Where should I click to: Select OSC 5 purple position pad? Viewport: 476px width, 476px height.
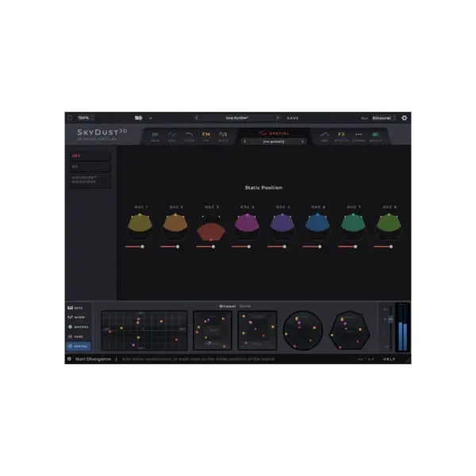(x=282, y=226)
